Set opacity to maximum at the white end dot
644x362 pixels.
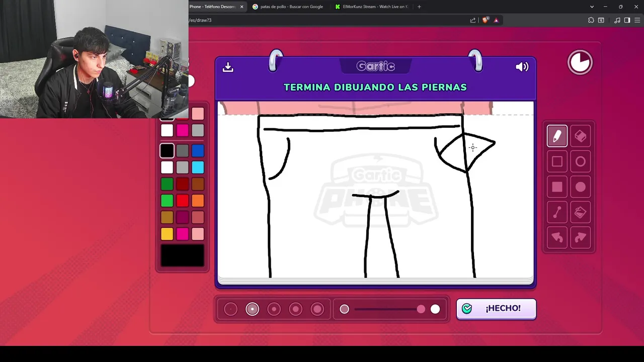pyautogui.click(x=435, y=309)
